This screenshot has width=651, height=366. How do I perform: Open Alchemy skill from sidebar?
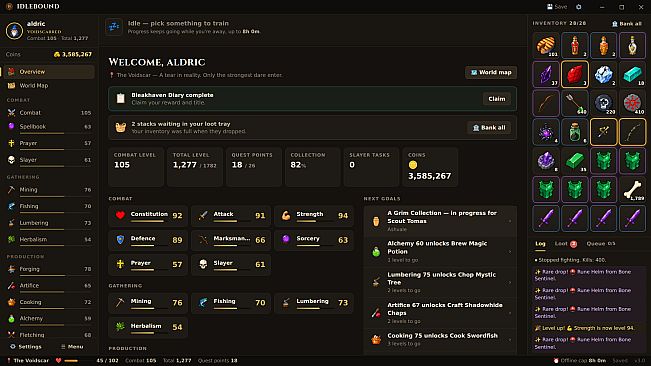coord(49,319)
